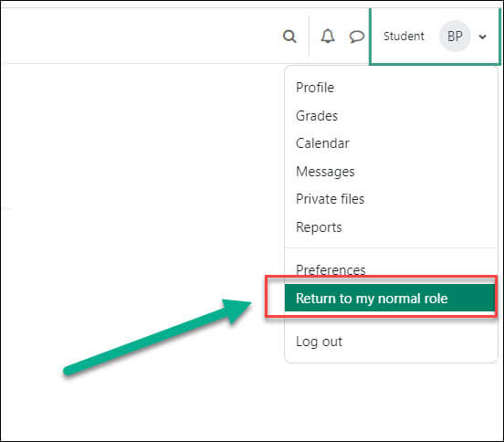
Task: Open Private files menu entry
Action: [x=331, y=199]
